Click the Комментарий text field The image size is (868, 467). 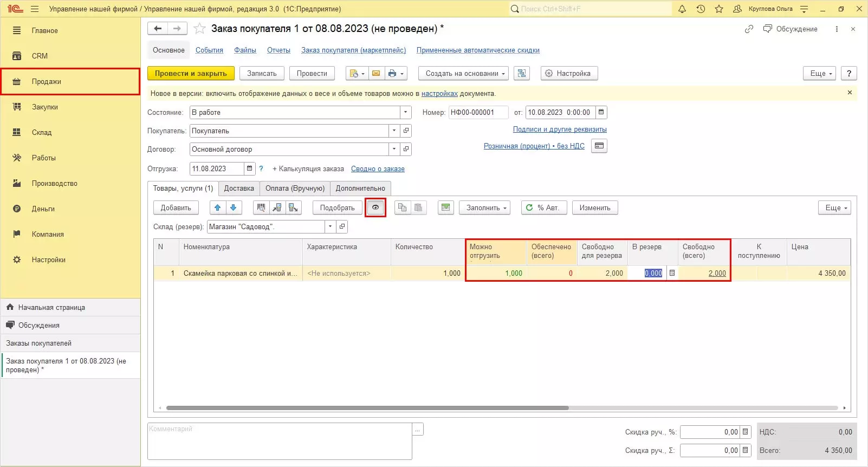[x=279, y=440]
